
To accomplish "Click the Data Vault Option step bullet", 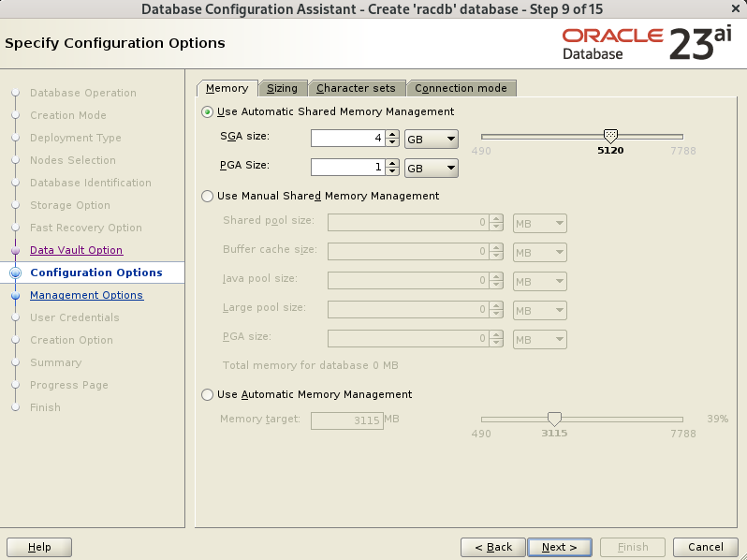I will coord(15,250).
